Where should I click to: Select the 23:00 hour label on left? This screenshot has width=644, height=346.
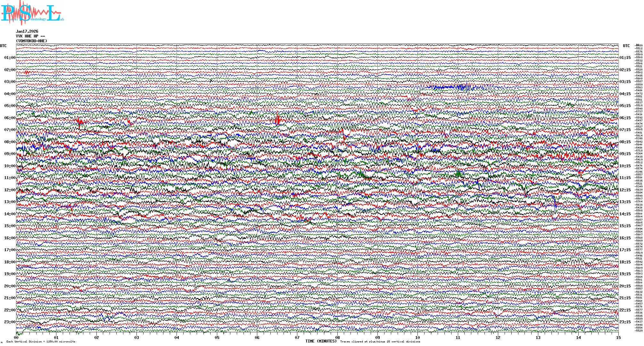tap(10, 322)
